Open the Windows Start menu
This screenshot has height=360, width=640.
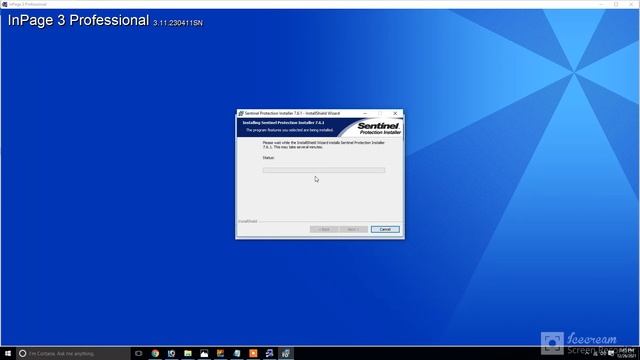(x=8, y=353)
